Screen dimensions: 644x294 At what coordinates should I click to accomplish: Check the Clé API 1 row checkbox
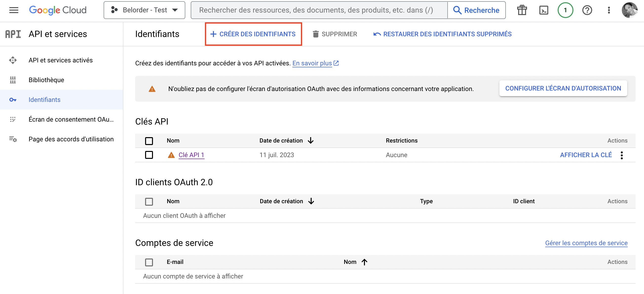149,155
